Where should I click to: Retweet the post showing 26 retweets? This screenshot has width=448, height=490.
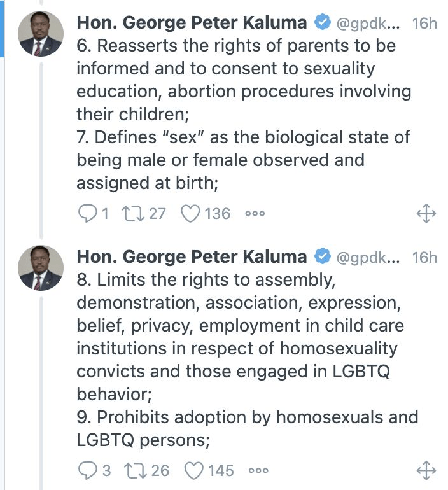coord(135,470)
